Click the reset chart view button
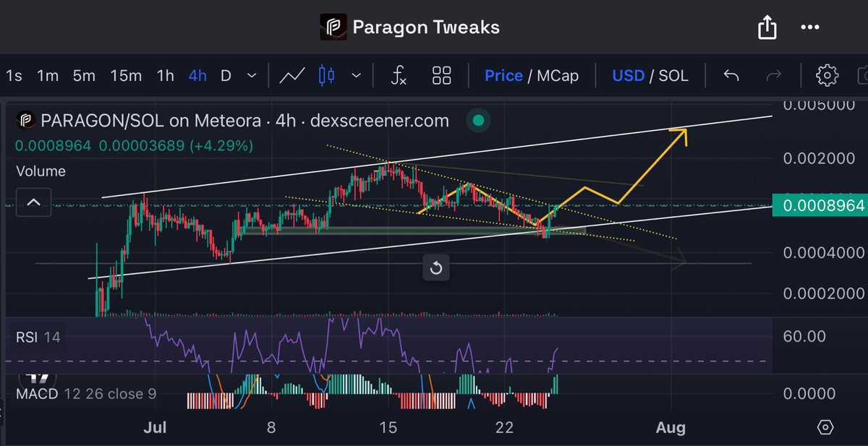This screenshot has height=446, width=868. click(436, 268)
